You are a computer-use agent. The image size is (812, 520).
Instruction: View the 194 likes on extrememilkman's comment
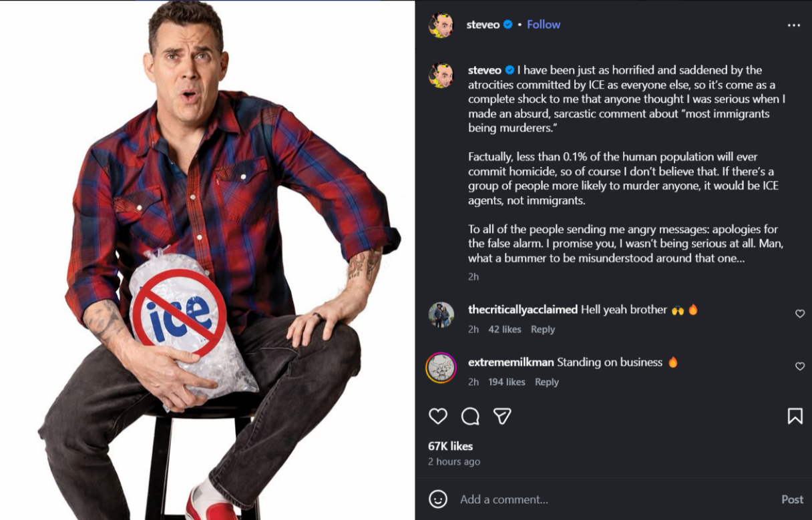(x=506, y=382)
